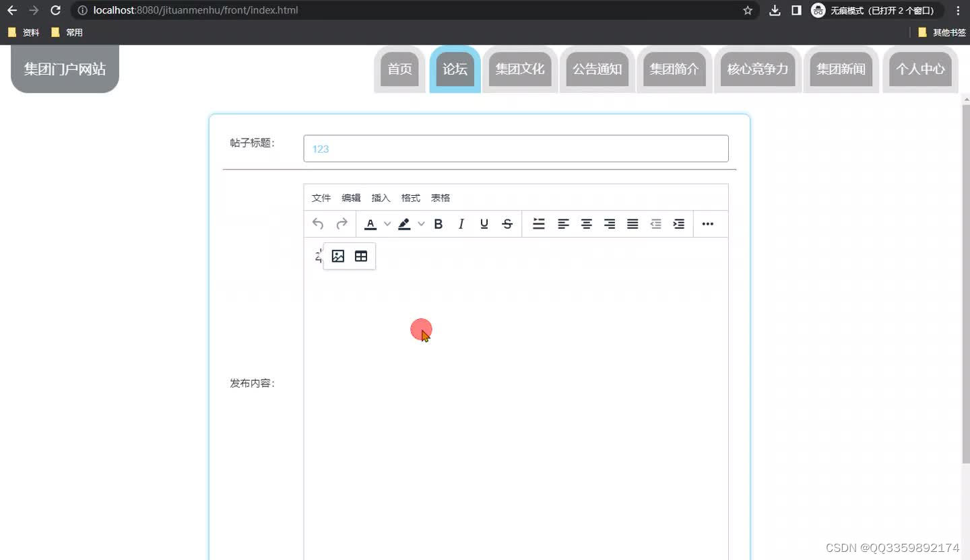This screenshot has width=970, height=560.
Task: Open the 格式 menu in editor
Action: (x=410, y=198)
